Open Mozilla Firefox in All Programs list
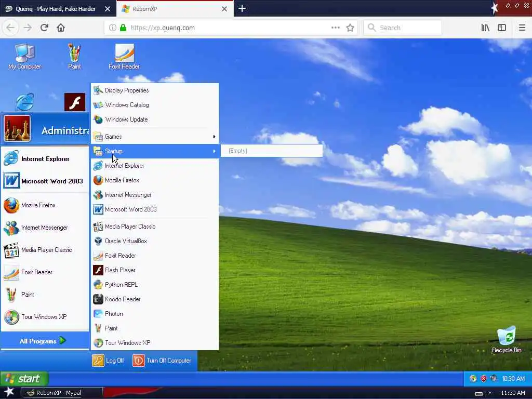The height and width of the screenshot is (399, 532). point(155,180)
